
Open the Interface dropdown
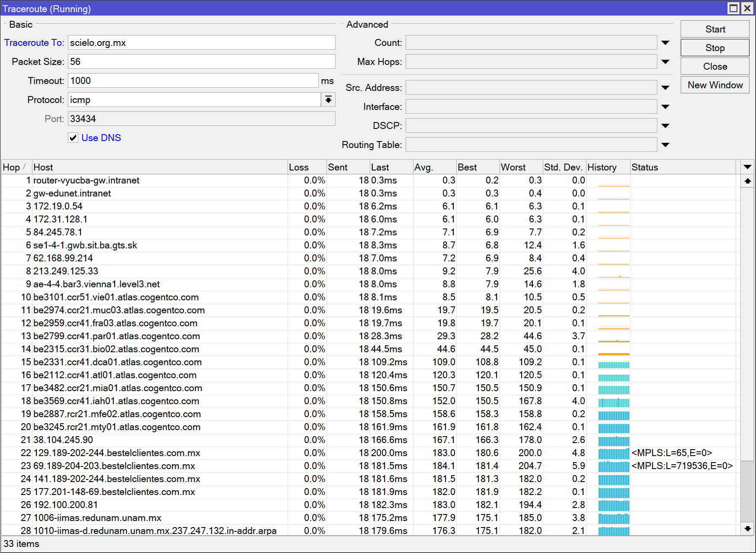(665, 106)
